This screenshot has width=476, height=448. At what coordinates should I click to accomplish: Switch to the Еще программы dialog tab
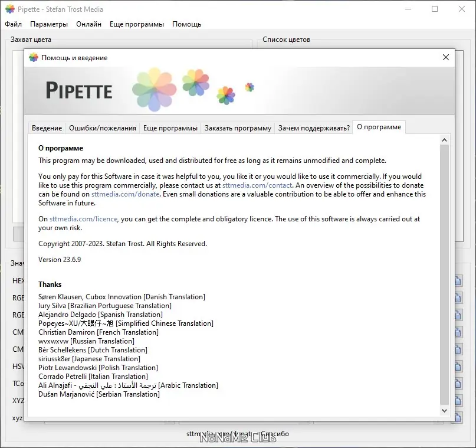pyautogui.click(x=170, y=128)
